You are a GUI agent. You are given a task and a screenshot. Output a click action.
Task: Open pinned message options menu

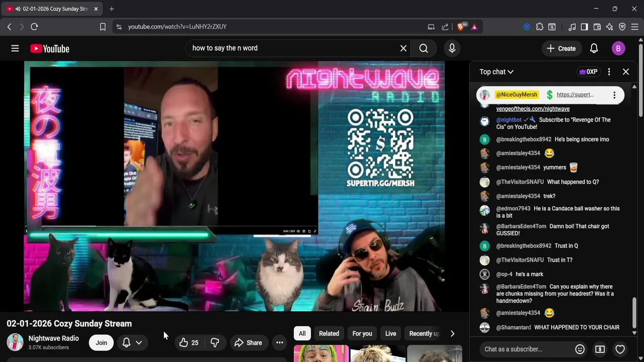click(x=614, y=95)
